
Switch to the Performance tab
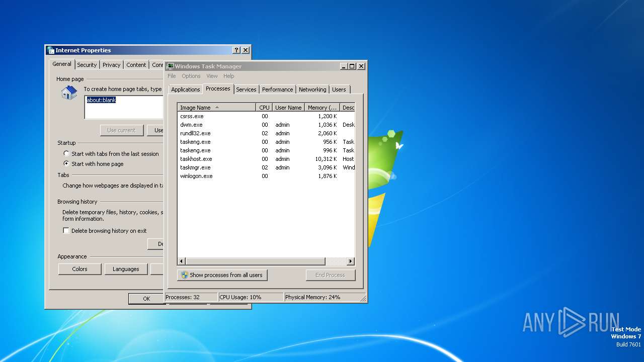point(277,89)
